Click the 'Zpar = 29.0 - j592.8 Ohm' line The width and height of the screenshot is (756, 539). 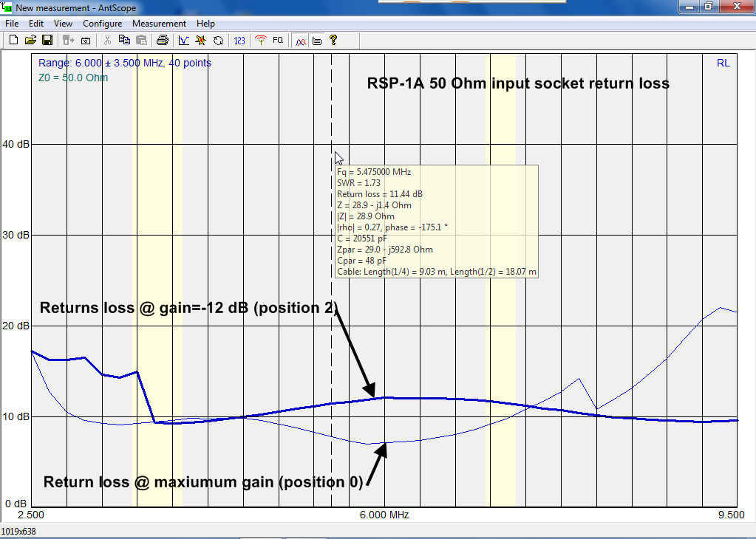[x=385, y=250]
